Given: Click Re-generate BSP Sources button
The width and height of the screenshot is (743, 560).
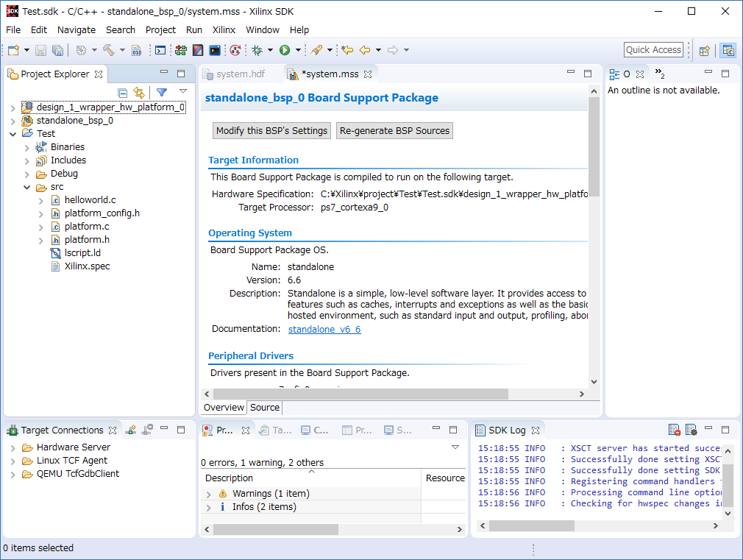Looking at the screenshot, I should coord(395,130).
